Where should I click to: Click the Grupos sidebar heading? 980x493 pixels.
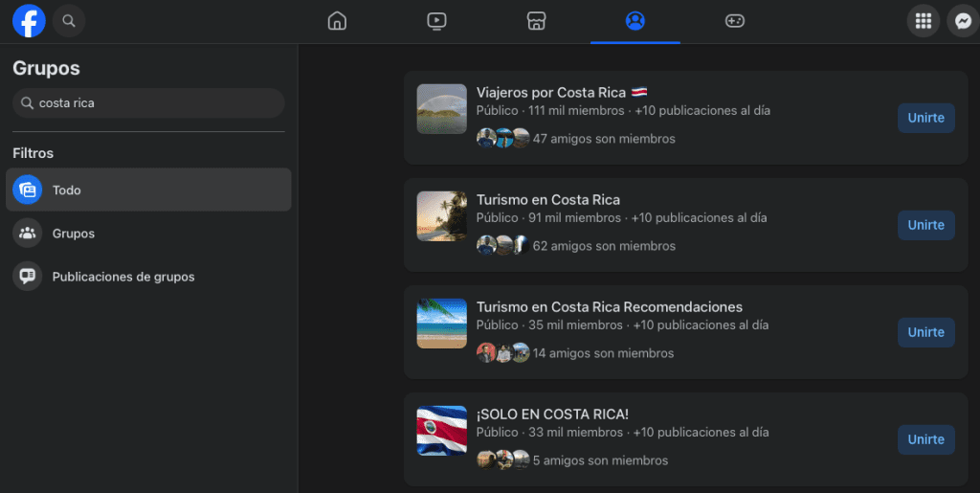[x=46, y=68]
